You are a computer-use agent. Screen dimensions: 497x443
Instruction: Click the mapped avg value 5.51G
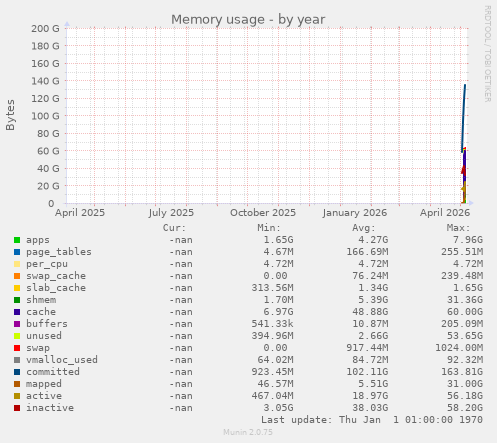tap(373, 384)
